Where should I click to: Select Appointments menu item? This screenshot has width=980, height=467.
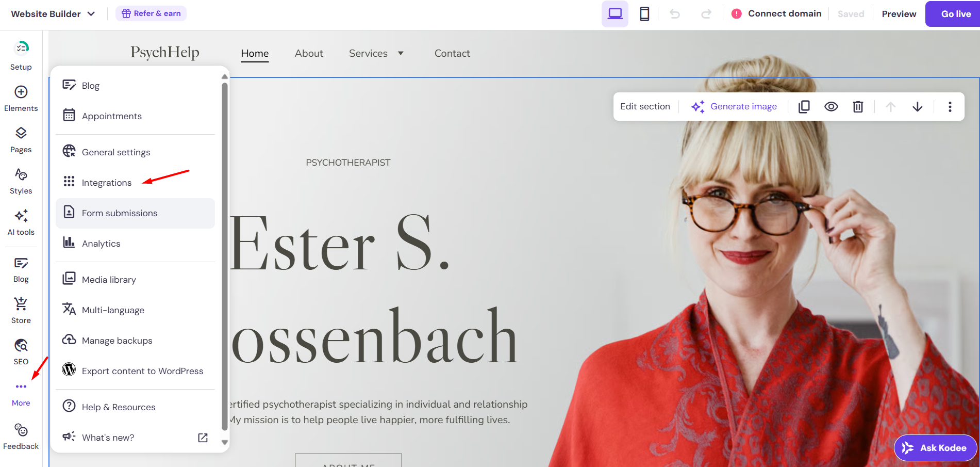pos(135,116)
